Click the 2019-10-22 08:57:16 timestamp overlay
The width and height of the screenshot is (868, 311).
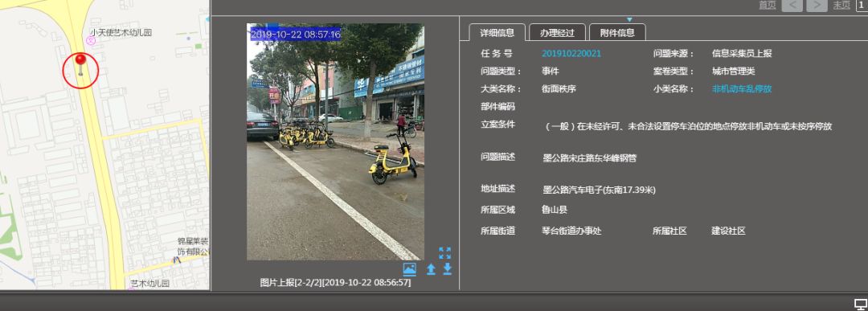click(x=295, y=35)
